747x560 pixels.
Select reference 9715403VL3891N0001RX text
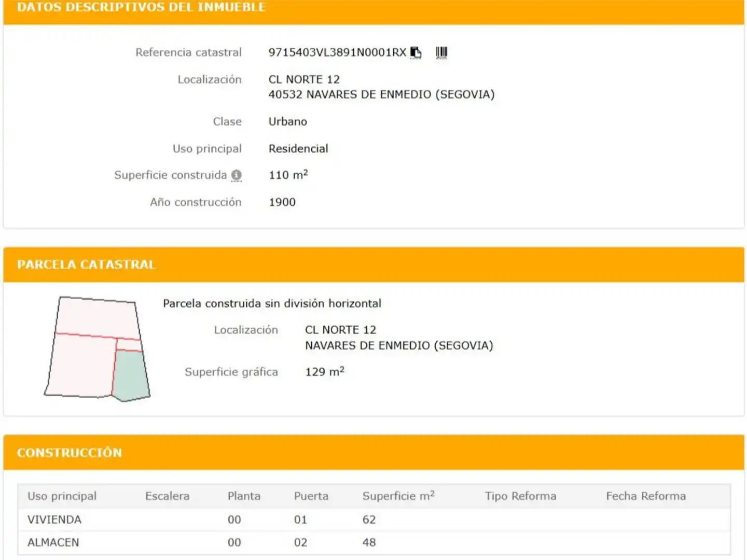point(337,52)
